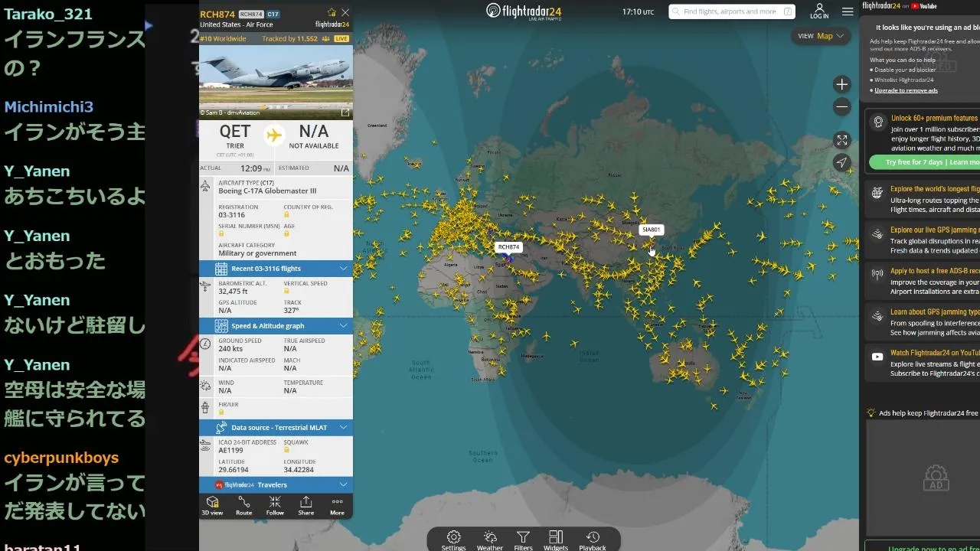Open the VIEW Map dropdown

[821, 36]
